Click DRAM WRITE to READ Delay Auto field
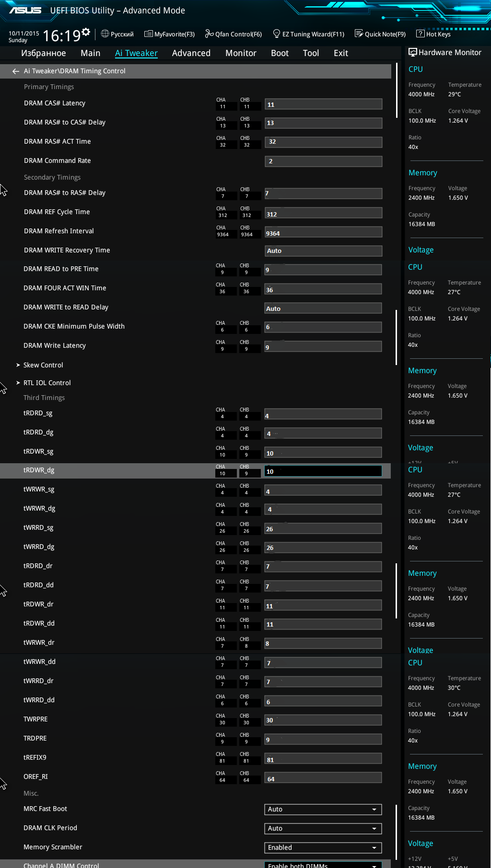Screen dimensions: 491x868 pos(323,308)
